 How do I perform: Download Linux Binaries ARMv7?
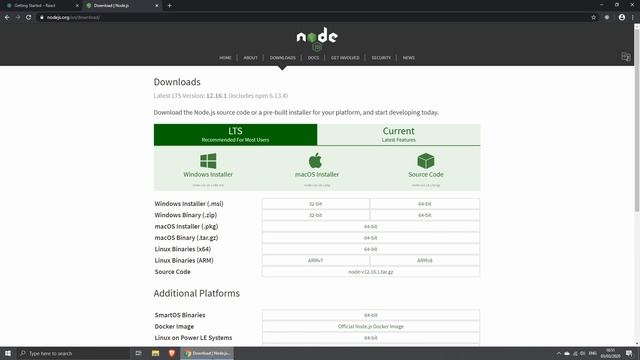(x=316, y=260)
